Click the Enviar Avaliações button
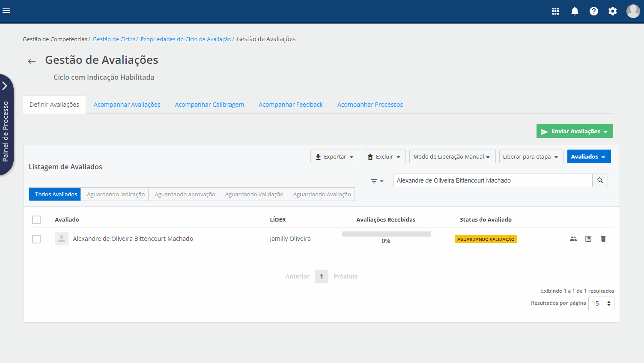Screen dimensions: 644x363 pyautogui.click(x=574, y=131)
